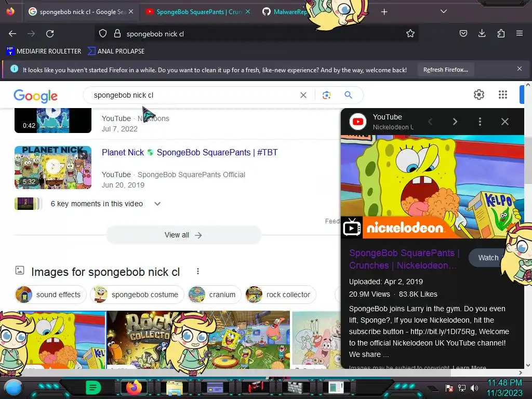Bookmark this page with the star icon
This screenshot has width=532, height=399.
tap(410, 34)
